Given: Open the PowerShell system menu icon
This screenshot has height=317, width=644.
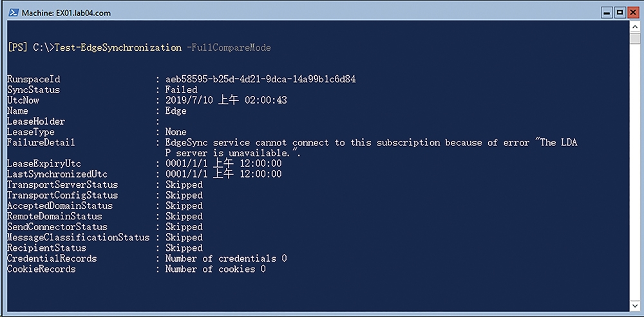Looking at the screenshot, I should pyautogui.click(x=13, y=13).
